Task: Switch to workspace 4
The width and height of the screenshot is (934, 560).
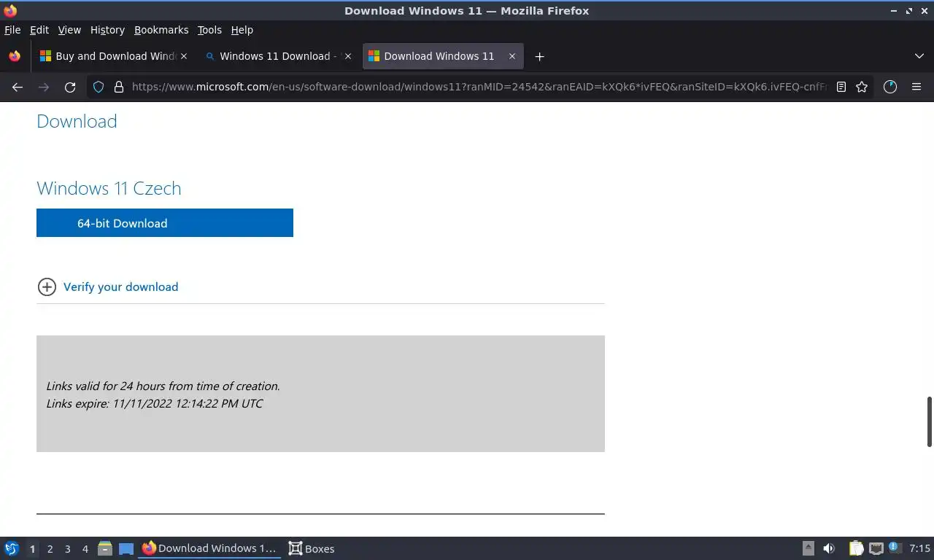Action: (85, 548)
